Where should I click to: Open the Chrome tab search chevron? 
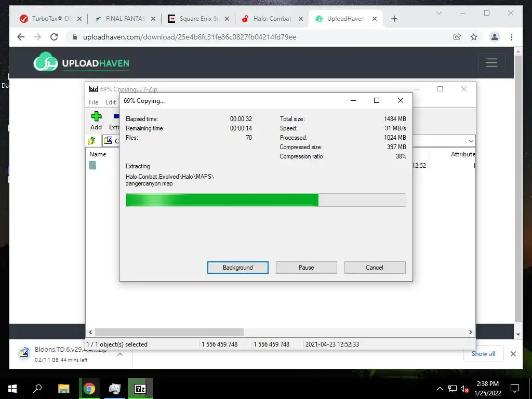point(438,13)
